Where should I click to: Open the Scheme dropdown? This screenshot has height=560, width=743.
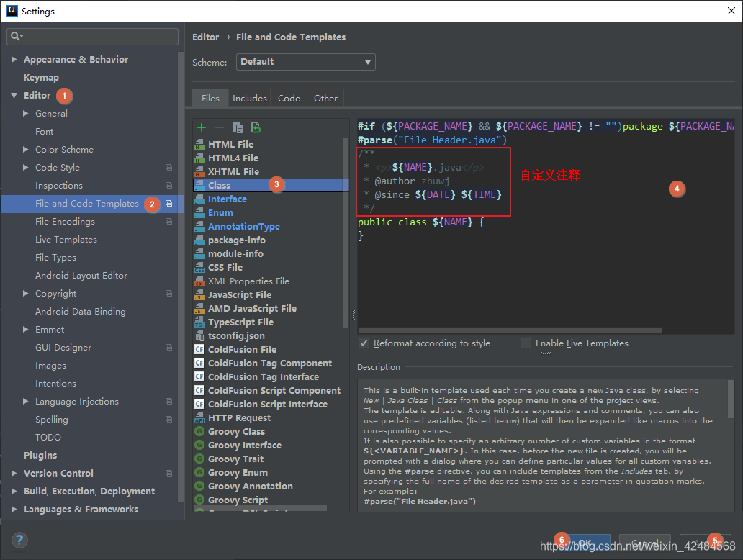click(x=368, y=62)
